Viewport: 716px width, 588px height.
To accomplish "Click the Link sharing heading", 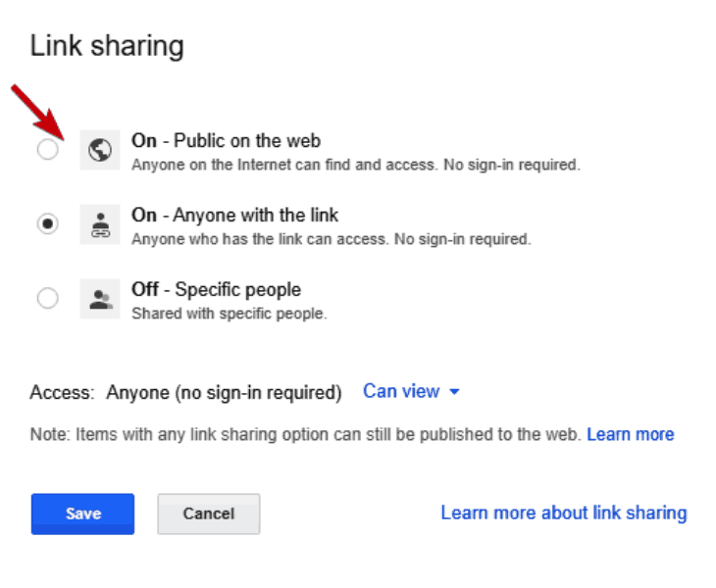I will (107, 46).
